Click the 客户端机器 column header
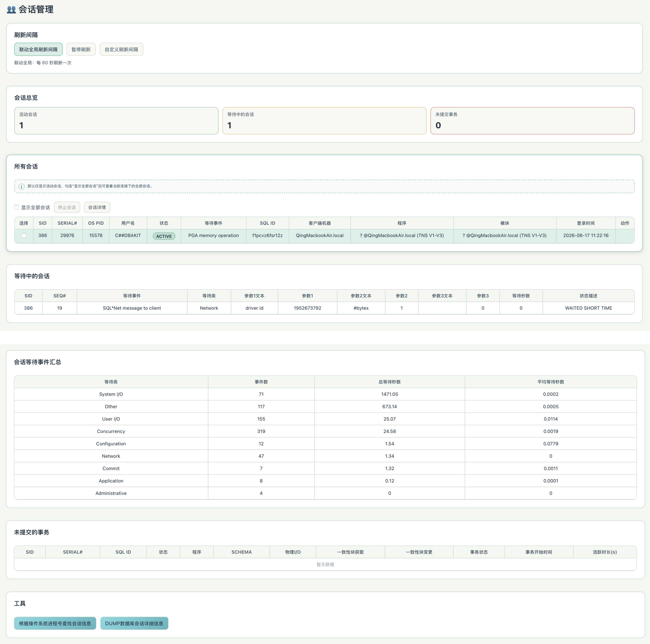Viewport: 650px width, 644px height. [x=320, y=223]
